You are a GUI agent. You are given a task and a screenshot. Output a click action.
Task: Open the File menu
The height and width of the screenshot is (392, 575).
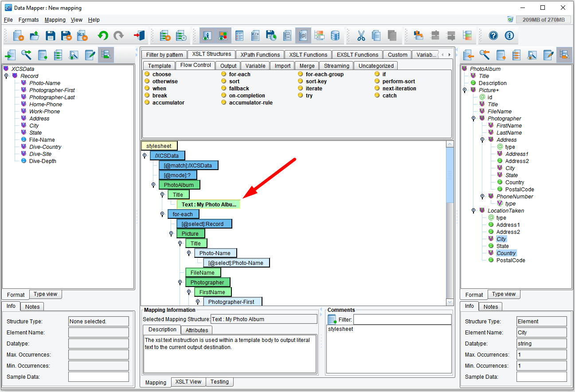point(8,20)
